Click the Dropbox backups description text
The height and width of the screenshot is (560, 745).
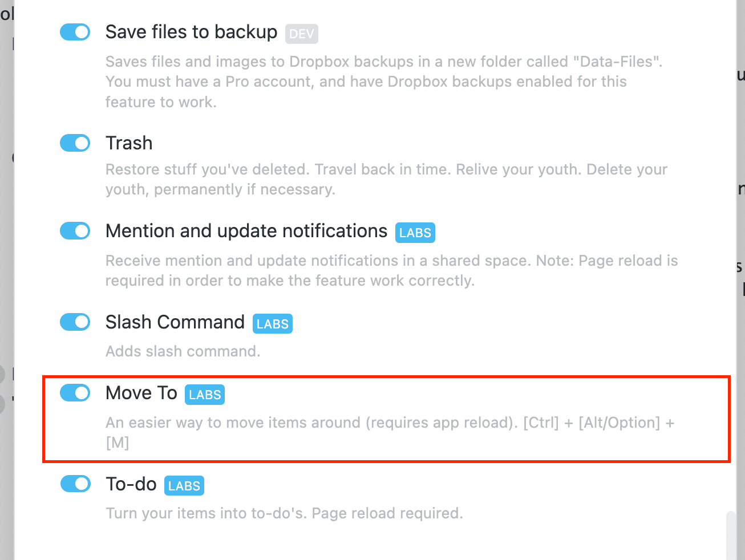[384, 82]
